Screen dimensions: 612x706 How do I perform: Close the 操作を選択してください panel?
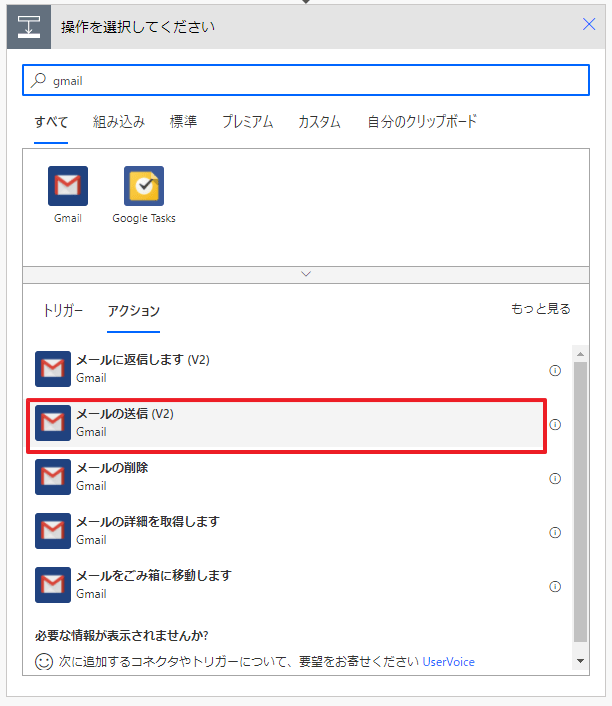pos(589,24)
